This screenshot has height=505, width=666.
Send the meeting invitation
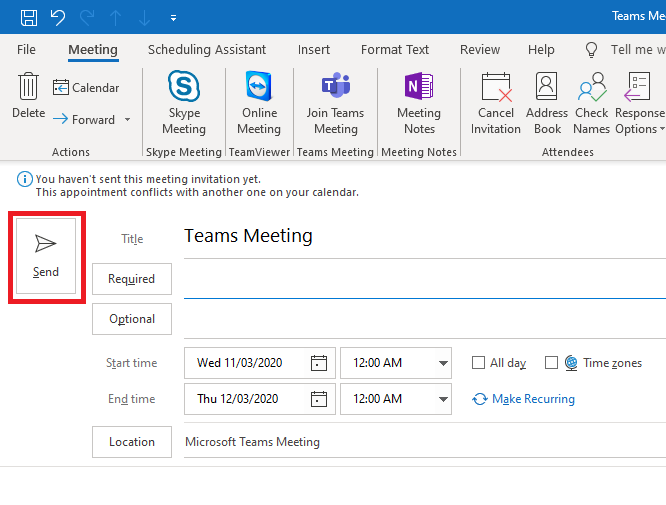click(46, 256)
